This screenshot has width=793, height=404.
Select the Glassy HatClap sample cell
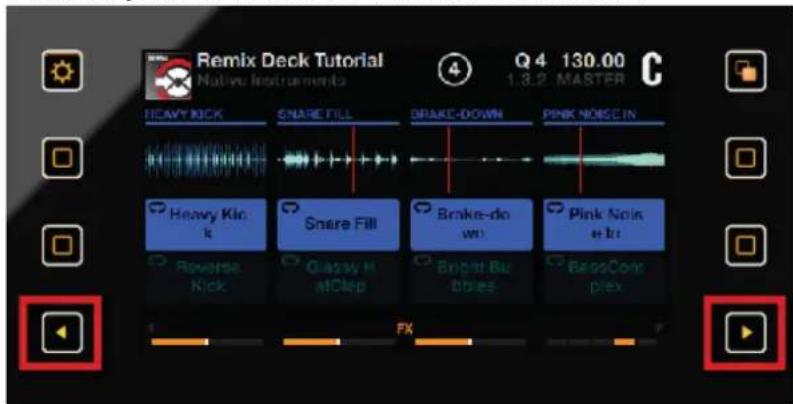(338, 277)
